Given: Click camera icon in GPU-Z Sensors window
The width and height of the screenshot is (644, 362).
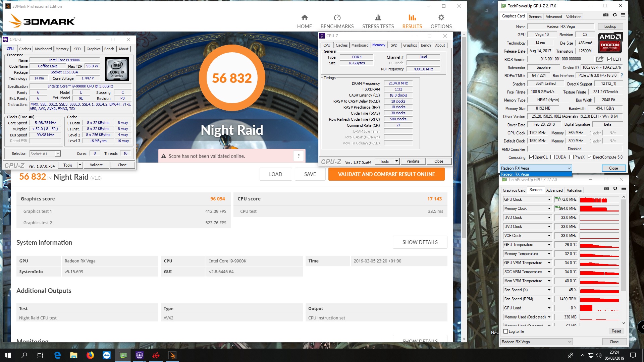Looking at the screenshot, I should 606,189.
